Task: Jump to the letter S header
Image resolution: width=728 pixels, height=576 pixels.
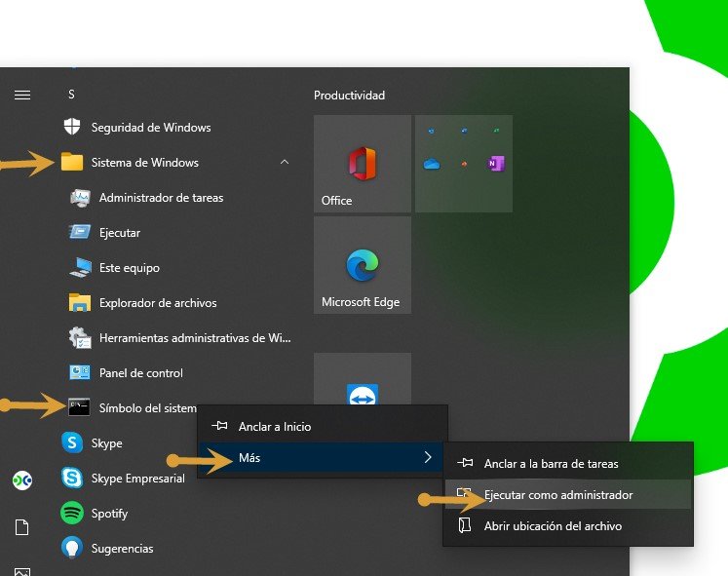Action: (x=71, y=95)
